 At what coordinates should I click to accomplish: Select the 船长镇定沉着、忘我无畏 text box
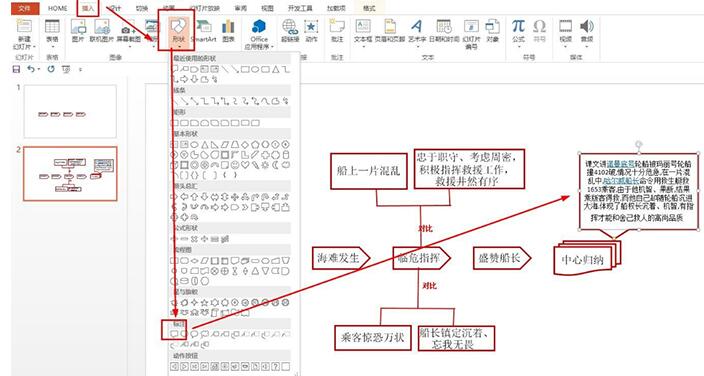coord(456,338)
